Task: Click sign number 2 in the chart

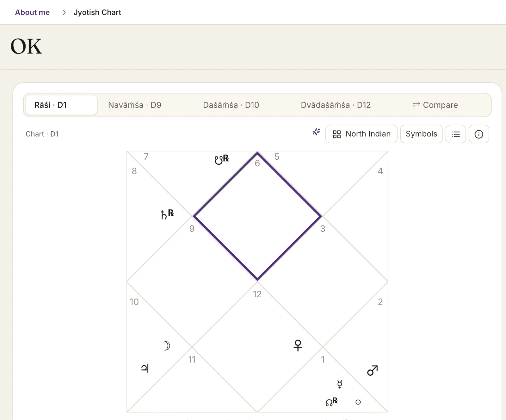Action: click(x=380, y=302)
